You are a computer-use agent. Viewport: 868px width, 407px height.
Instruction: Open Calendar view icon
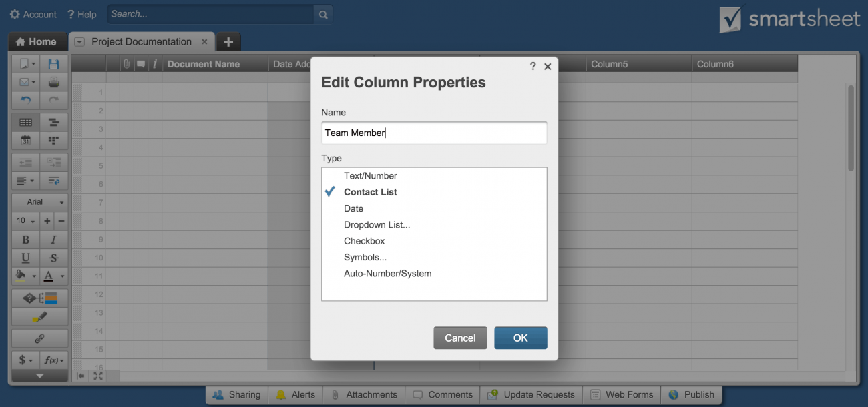coord(25,140)
